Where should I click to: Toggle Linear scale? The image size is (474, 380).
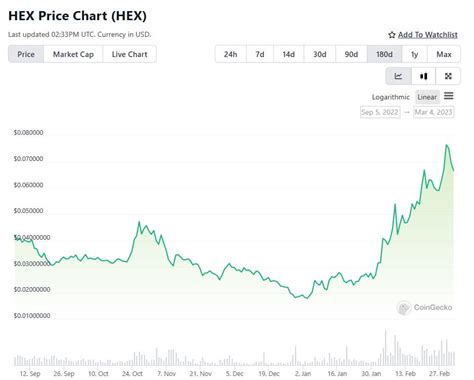[427, 97]
